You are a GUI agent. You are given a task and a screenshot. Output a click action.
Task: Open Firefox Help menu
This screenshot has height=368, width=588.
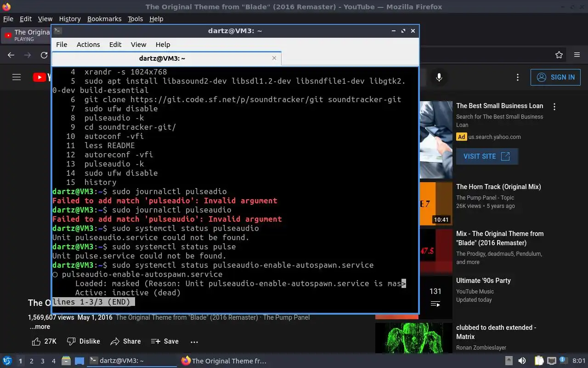click(x=156, y=19)
